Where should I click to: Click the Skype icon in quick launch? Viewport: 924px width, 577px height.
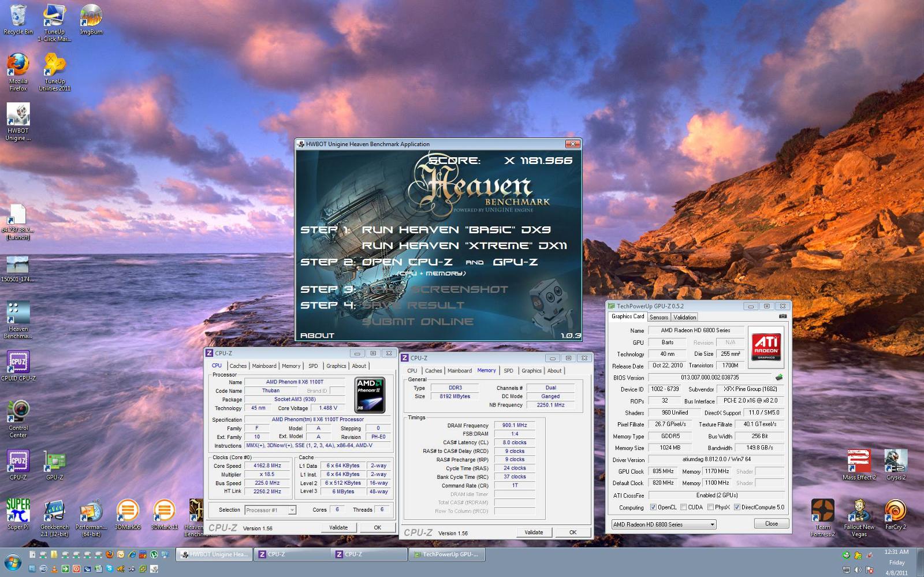pyautogui.click(x=109, y=569)
